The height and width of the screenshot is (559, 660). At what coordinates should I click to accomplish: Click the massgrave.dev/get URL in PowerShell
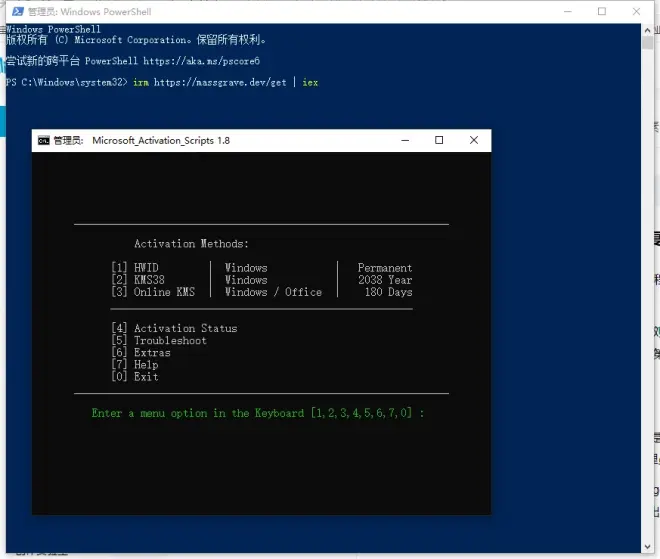220,83
